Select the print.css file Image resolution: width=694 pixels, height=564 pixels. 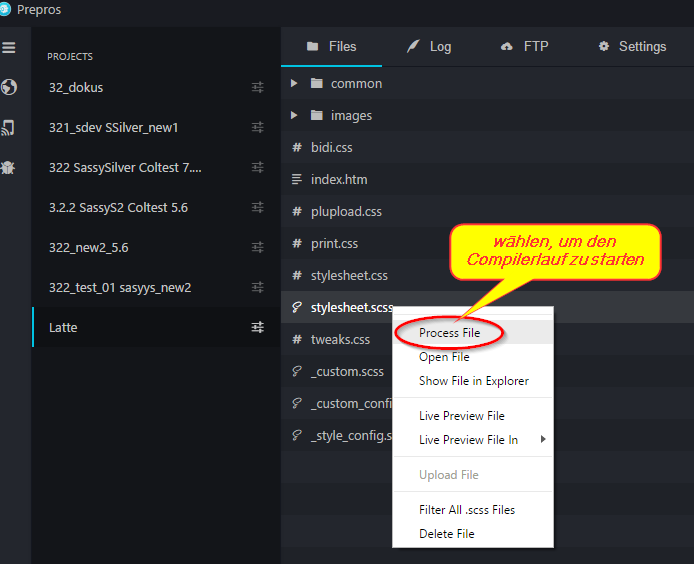334,244
